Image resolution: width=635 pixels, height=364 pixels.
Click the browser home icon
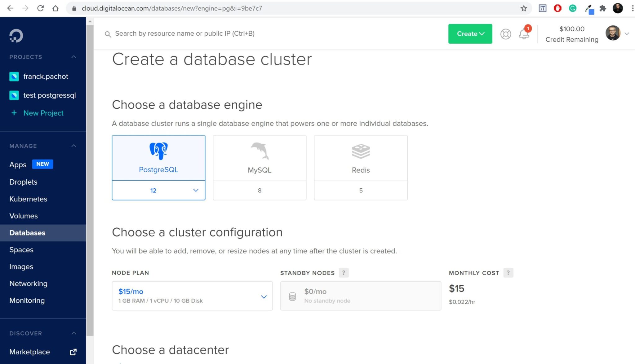click(x=55, y=8)
